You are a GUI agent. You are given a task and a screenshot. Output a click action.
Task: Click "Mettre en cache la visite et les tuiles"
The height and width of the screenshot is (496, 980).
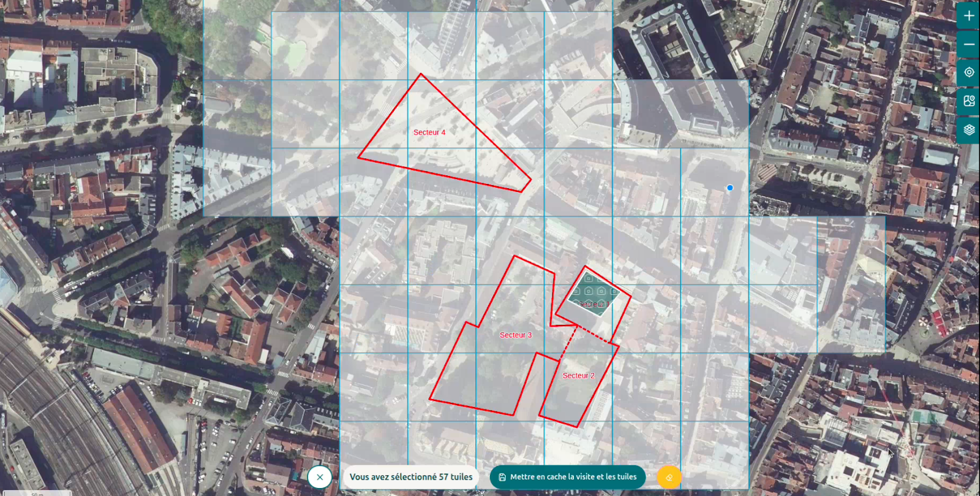[x=573, y=477]
